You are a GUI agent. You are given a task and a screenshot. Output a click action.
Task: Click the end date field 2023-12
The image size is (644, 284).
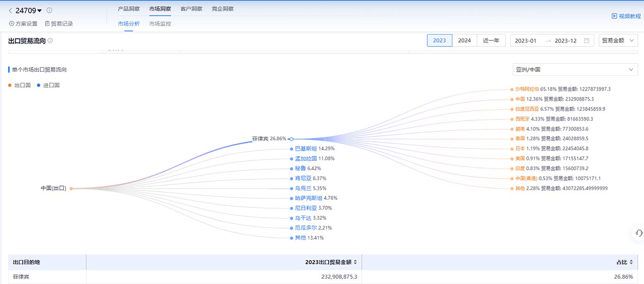[566, 41]
